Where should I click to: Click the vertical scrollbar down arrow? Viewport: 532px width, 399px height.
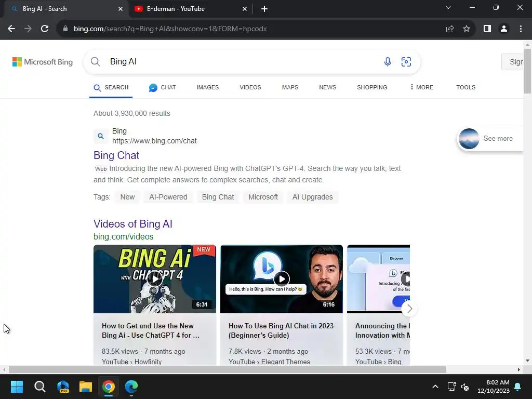[x=527, y=361]
